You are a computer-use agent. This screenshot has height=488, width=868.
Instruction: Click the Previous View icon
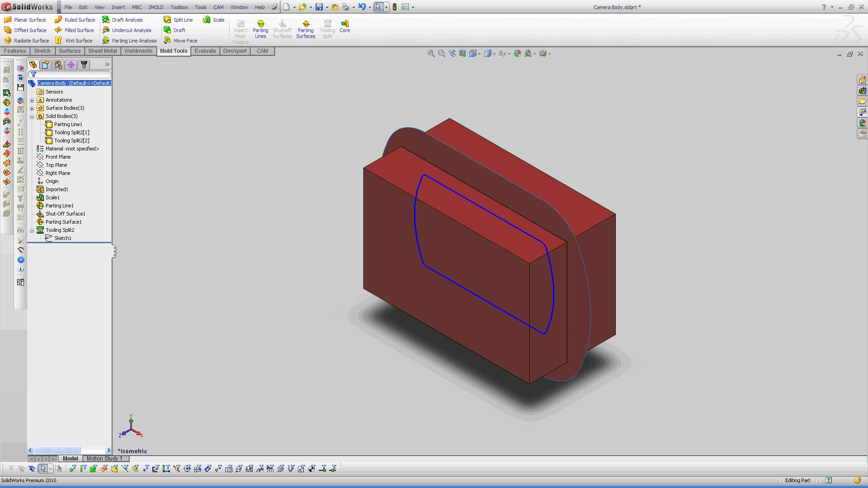point(452,53)
